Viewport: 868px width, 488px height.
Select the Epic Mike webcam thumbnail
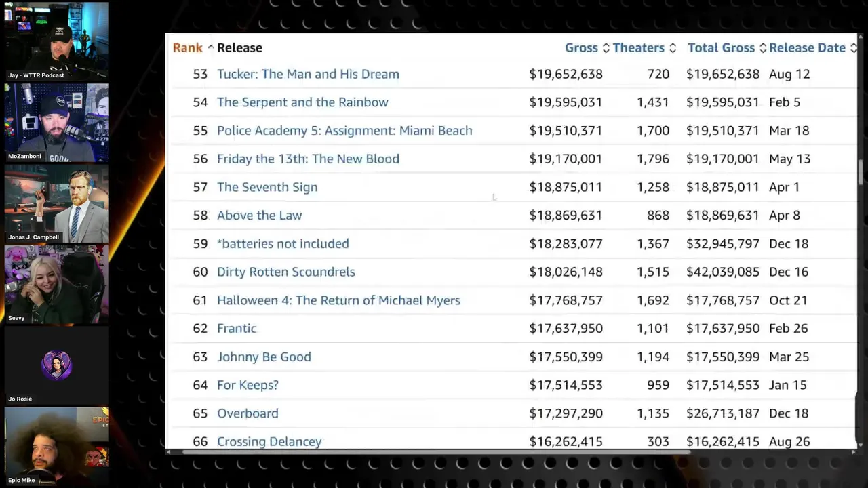[x=56, y=446]
